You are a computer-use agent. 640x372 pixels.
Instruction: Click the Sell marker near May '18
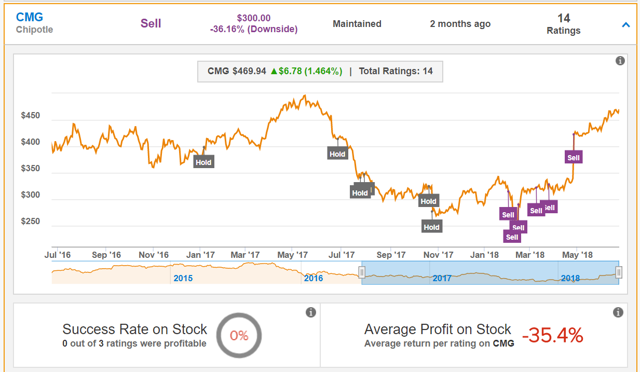(573, 157)
